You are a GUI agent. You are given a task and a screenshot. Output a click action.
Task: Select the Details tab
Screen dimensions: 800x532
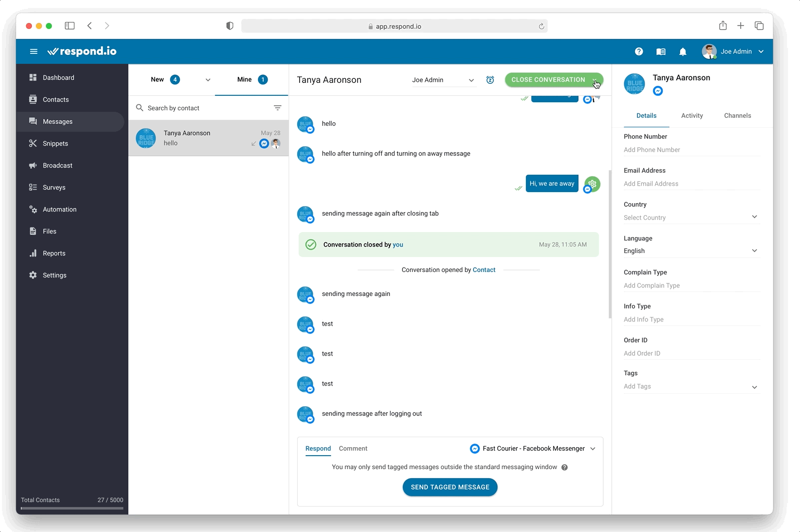coord(646,115)
